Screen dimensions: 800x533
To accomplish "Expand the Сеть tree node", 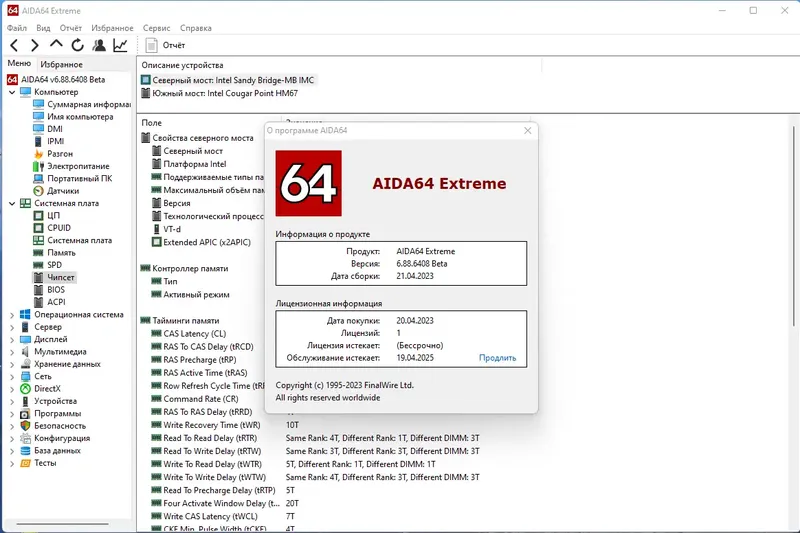I will (x=12, y=377).
